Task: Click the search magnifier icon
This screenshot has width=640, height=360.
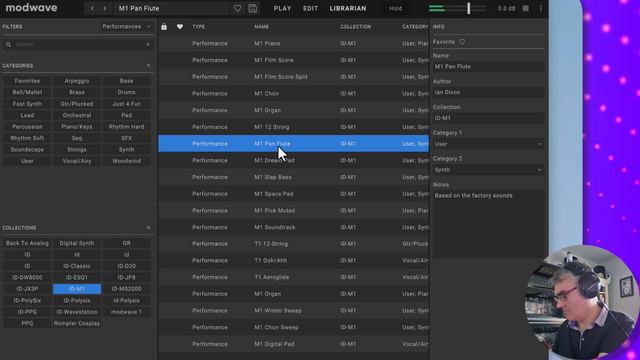Action: [8, 44]
